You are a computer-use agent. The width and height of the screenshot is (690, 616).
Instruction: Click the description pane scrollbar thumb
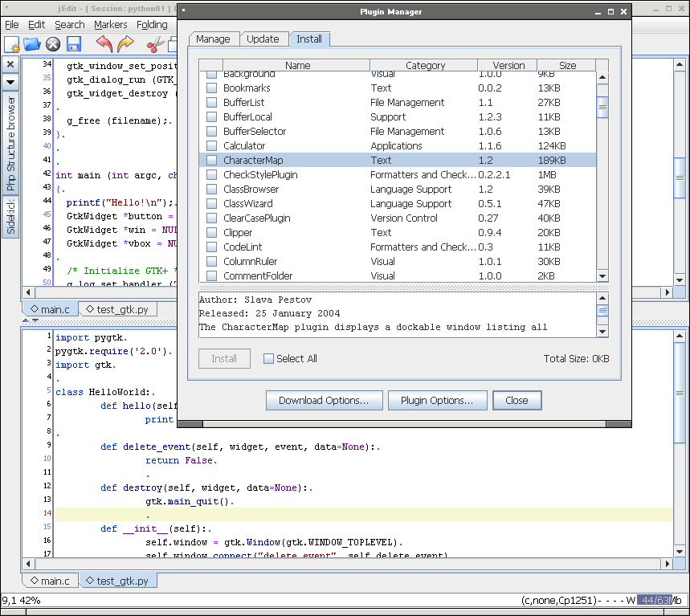pyautogui.click(x=602, y=310)
